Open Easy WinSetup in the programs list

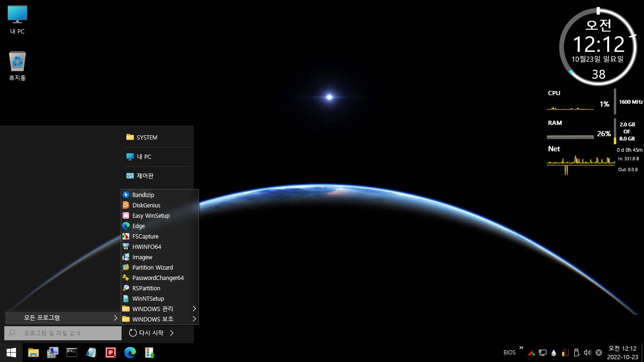click(160, 215)
